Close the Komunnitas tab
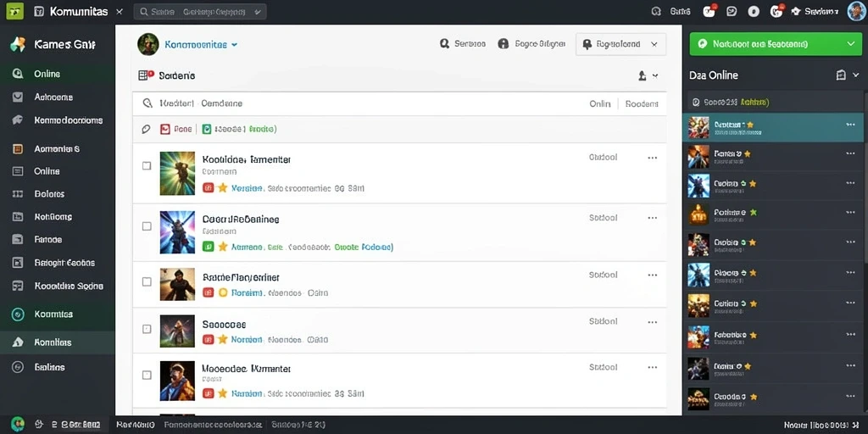868x434 pixels. pyautogui.click(x=119, y=11)
